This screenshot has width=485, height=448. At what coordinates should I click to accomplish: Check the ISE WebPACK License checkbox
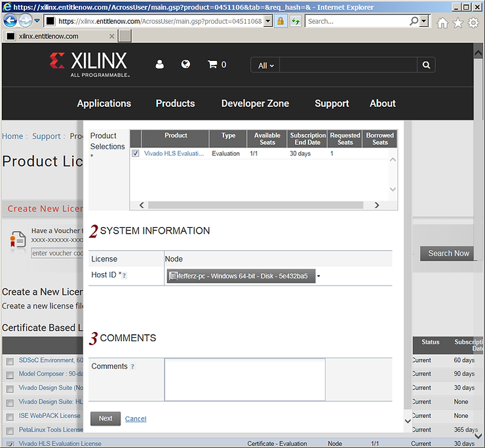[x=10, y=417]
